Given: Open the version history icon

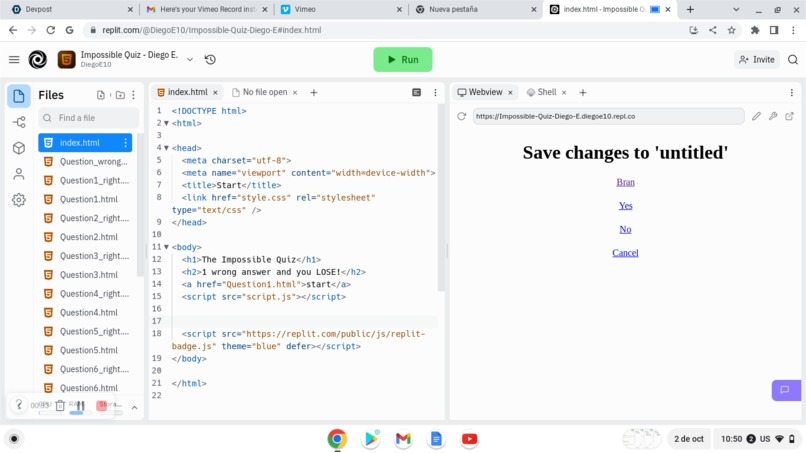Looking at the screenshot, I should click(210, 60).
